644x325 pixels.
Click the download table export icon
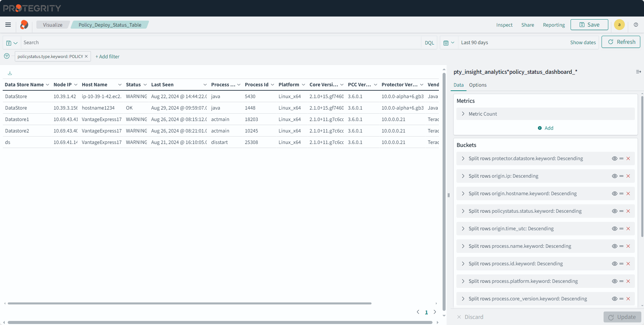point(10,73)
